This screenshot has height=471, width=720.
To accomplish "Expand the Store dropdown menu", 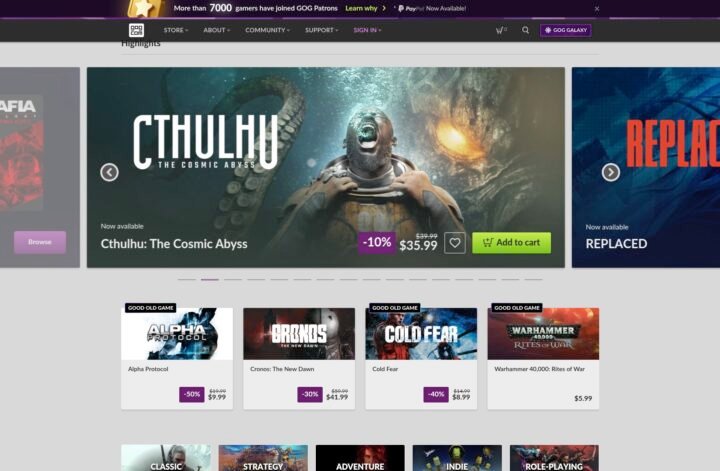I will click(x=176, y=30).
